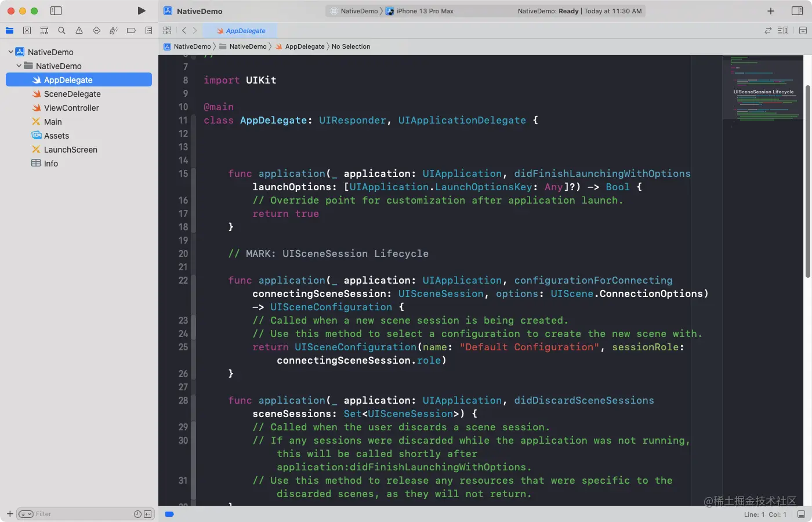Collapse the NativeDemo group folder

point(19,66)
